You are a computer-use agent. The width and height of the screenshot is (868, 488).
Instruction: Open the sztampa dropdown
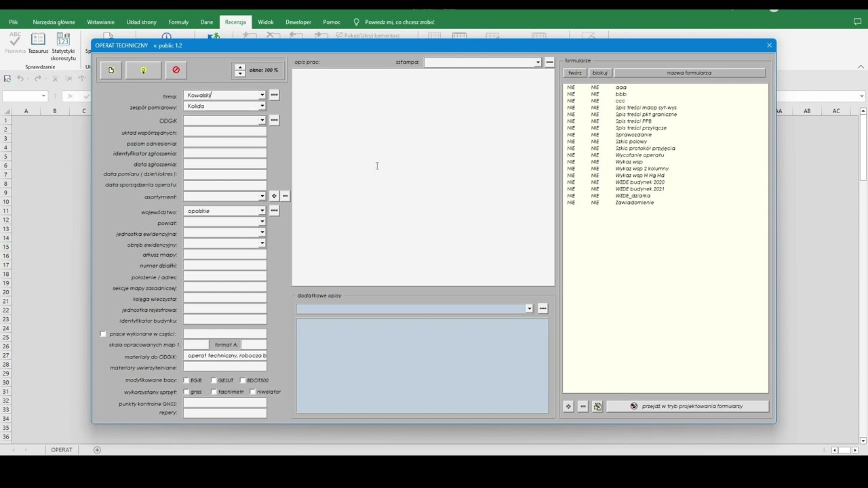pos(538,62)
